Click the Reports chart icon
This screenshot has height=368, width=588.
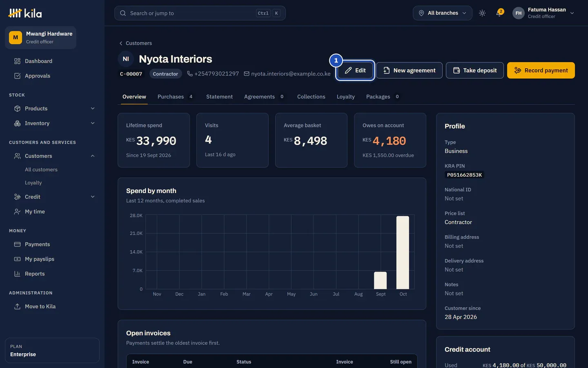coord(17,274)
